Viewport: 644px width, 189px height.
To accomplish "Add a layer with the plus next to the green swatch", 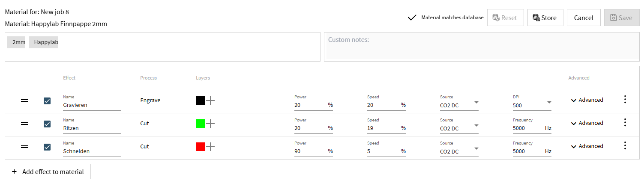I will point(210,124).
